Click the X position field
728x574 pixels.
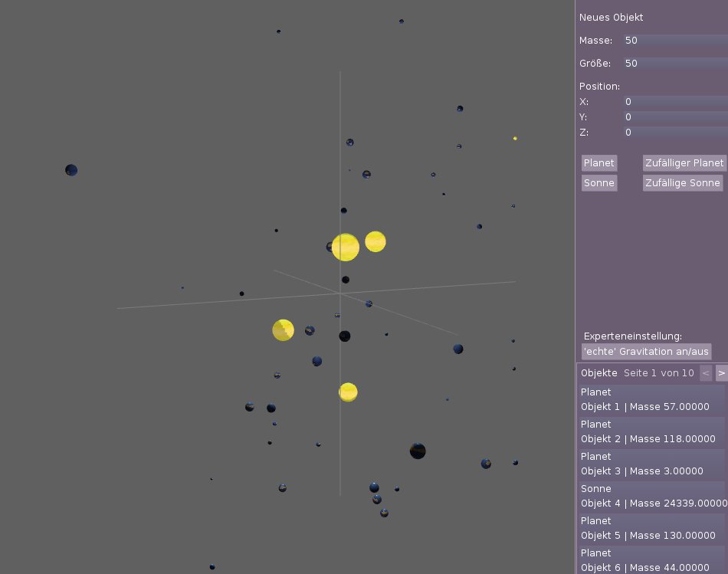tap(676, 102)
